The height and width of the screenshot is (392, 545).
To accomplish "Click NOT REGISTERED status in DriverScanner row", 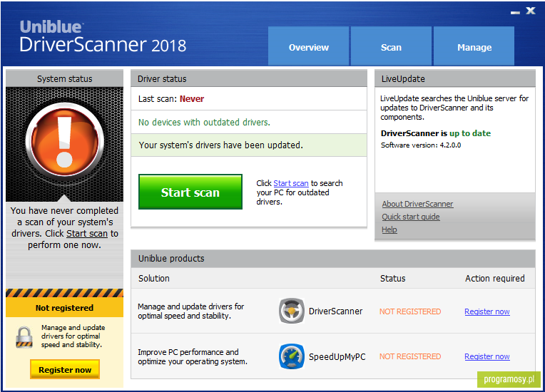I will click(x=410, y=311).
